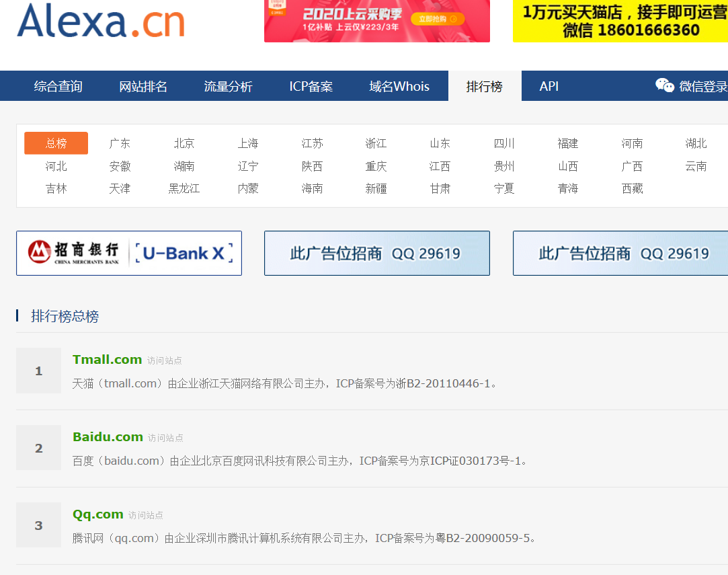Filter ranking by 湖北

point(696,143)
